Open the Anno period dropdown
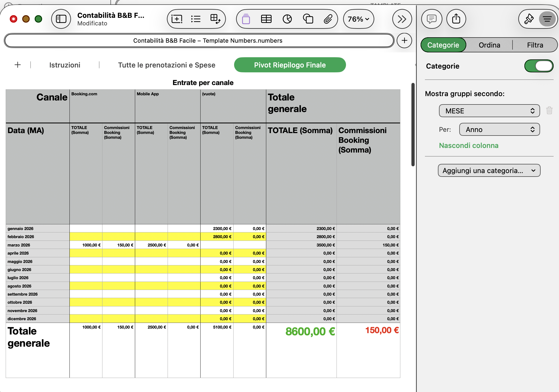 point(499,130)
